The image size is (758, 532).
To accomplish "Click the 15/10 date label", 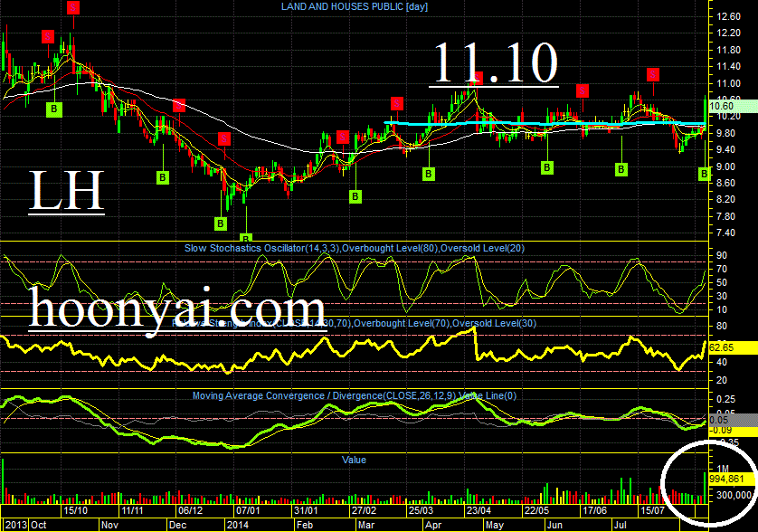I will coord(75,510).
